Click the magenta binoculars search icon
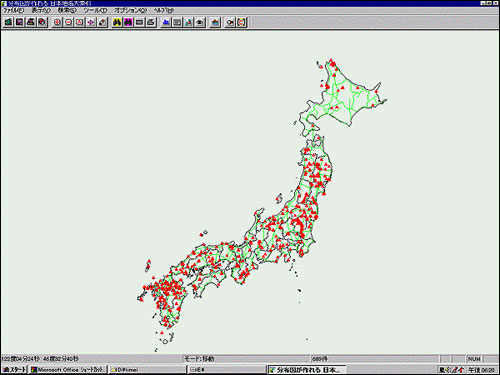The width and height of the screenshot is (500, 375). (x=128, y=22)
